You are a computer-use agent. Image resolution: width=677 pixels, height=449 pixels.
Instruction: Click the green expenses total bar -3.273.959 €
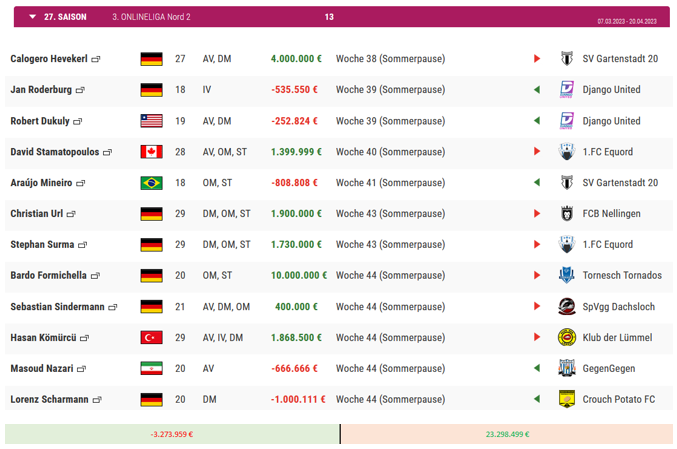(172, 434)
